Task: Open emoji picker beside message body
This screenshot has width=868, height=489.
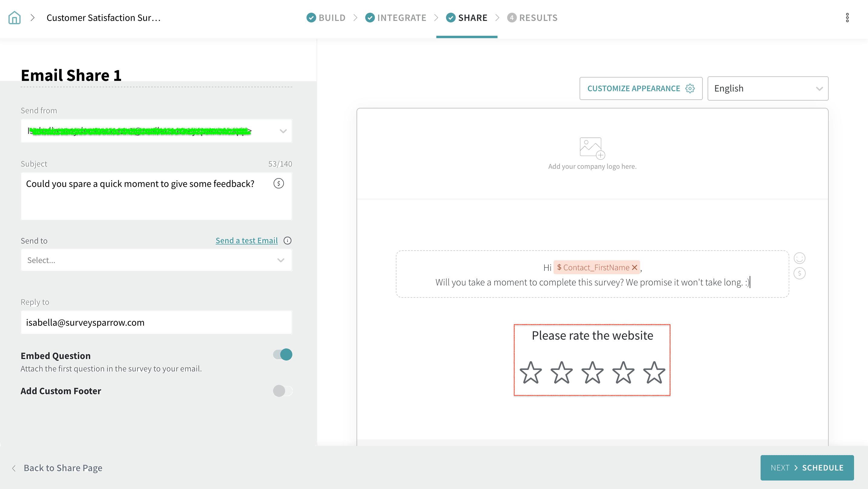Action: pyautogui.click(x=799, y=258)
